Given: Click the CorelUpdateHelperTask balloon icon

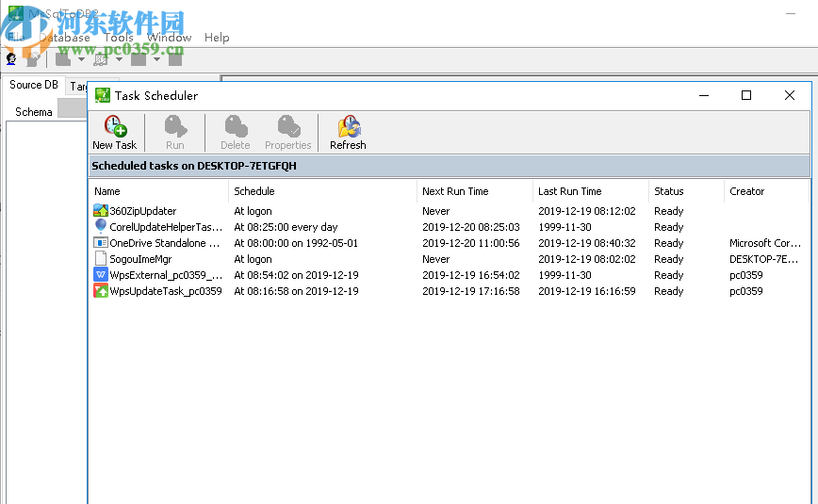Looking at the screenshot, I should (101, 226).
